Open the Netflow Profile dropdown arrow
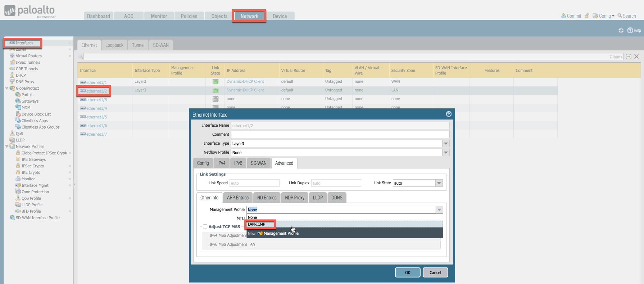 [x=446, y=153]
